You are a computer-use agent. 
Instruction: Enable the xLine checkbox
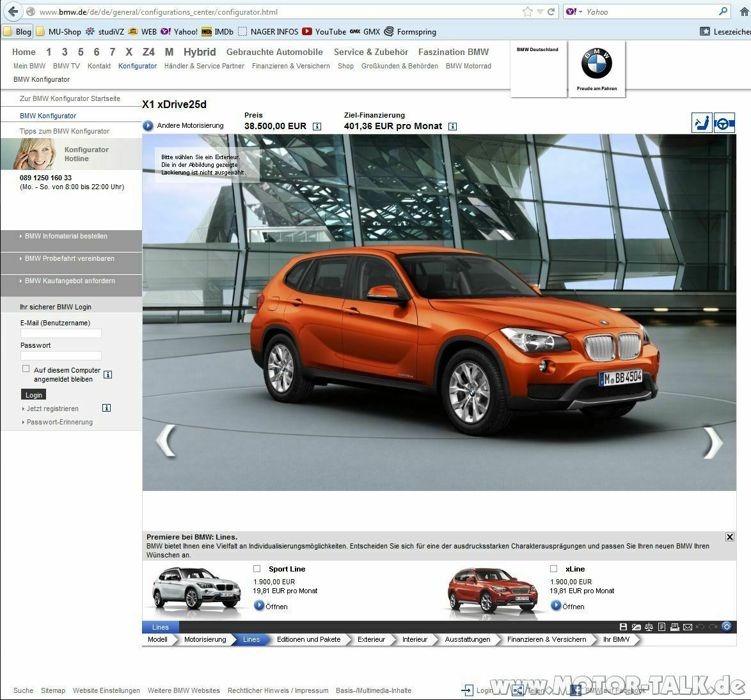[553, 568]
